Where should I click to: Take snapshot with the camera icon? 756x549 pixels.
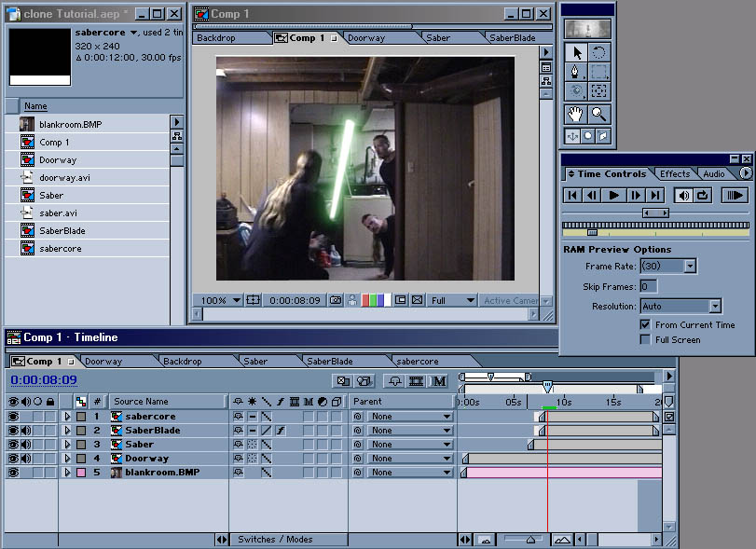[336, 301]
